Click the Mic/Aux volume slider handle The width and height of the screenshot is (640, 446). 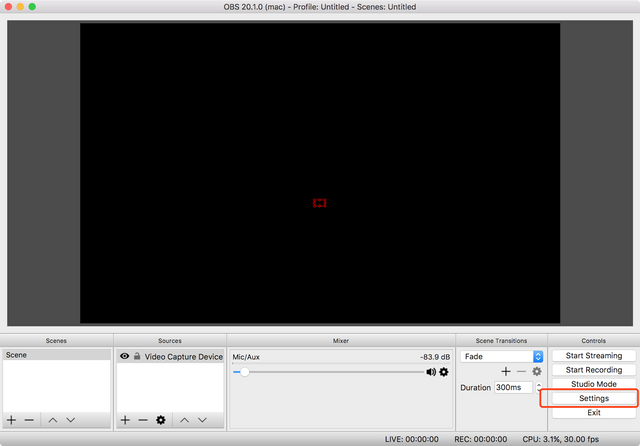click(x=244, y=372)
